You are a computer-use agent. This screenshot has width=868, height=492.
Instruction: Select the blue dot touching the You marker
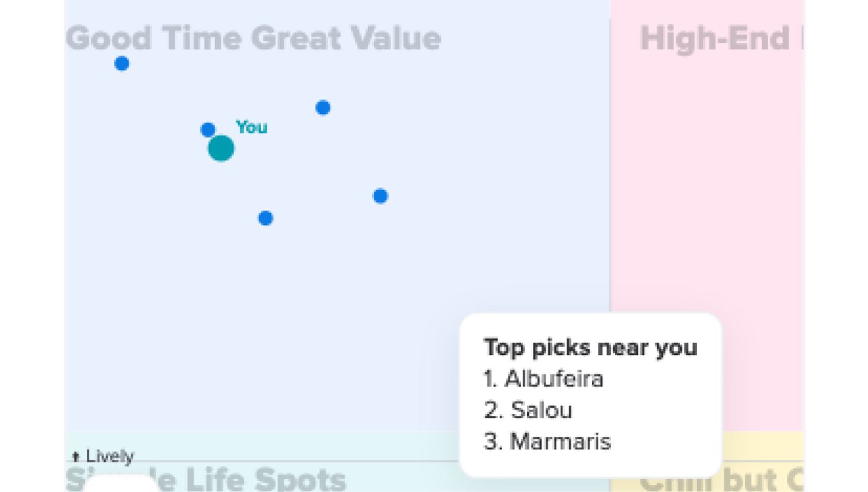(208, 130)
